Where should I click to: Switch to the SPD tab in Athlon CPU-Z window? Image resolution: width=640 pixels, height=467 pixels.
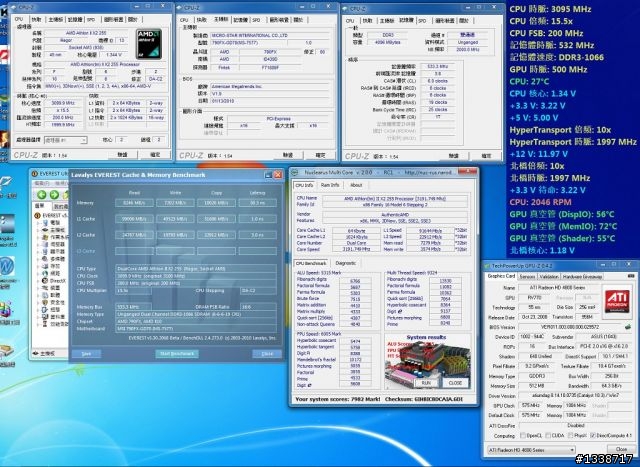[91, 19]
